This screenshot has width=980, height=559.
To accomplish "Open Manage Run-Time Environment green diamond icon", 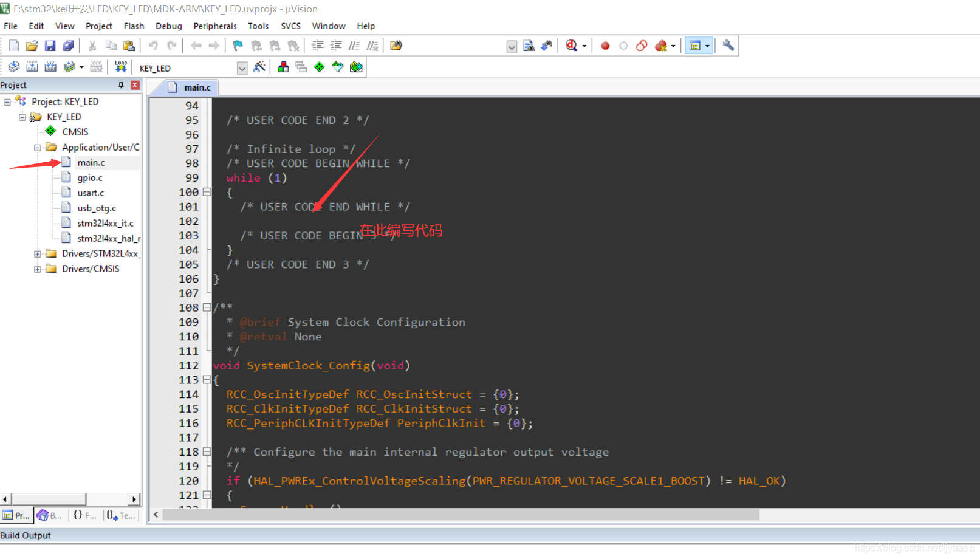I will pos(320,67).
